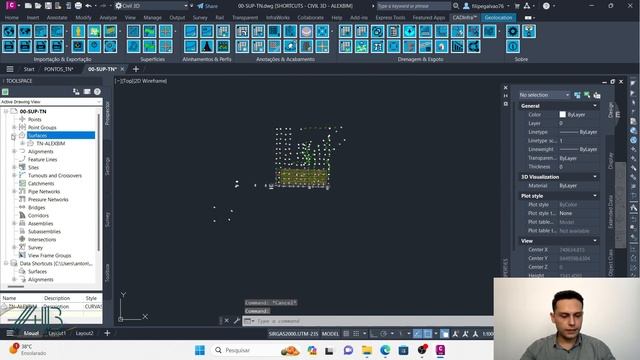Click the New drawing icon in quick access toolbar
640x360 pixels.
tap(28, 6)
